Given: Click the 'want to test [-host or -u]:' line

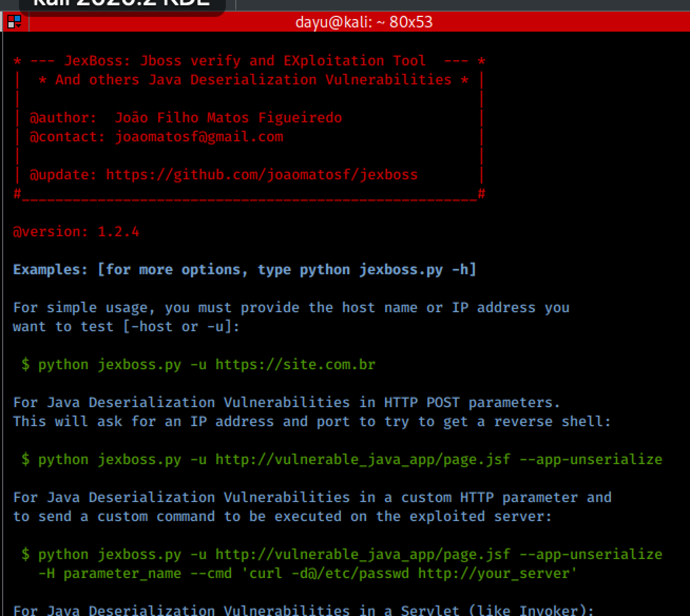Looking at the screenshot, I should click(127, 326).
